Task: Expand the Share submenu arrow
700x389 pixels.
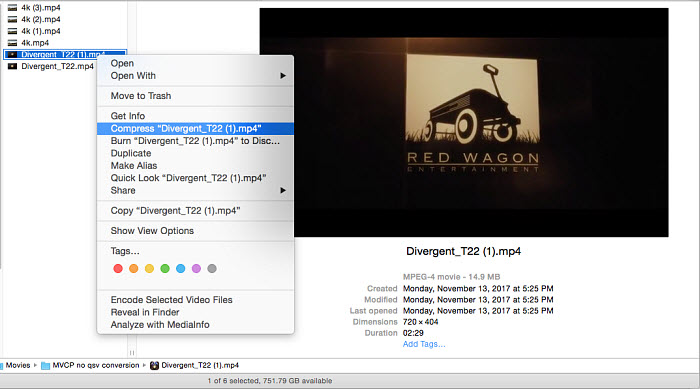Action: tap(283, 191)
